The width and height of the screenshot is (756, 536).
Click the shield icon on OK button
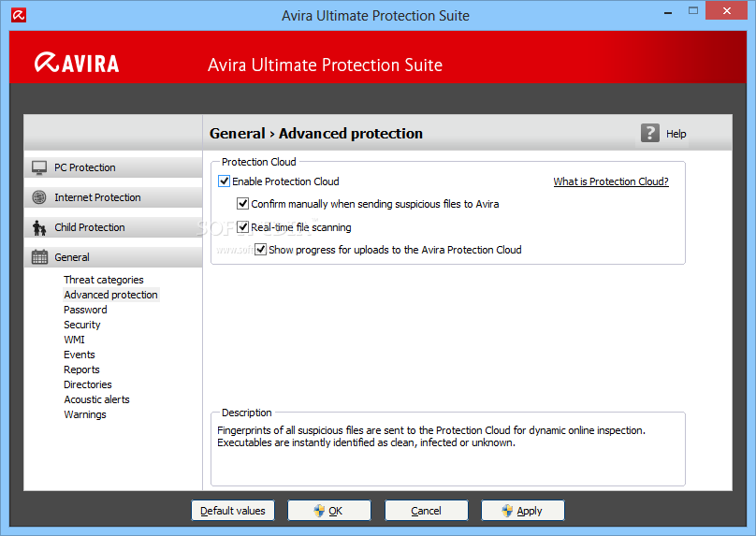pyautogui.click(x=319, y=511)
